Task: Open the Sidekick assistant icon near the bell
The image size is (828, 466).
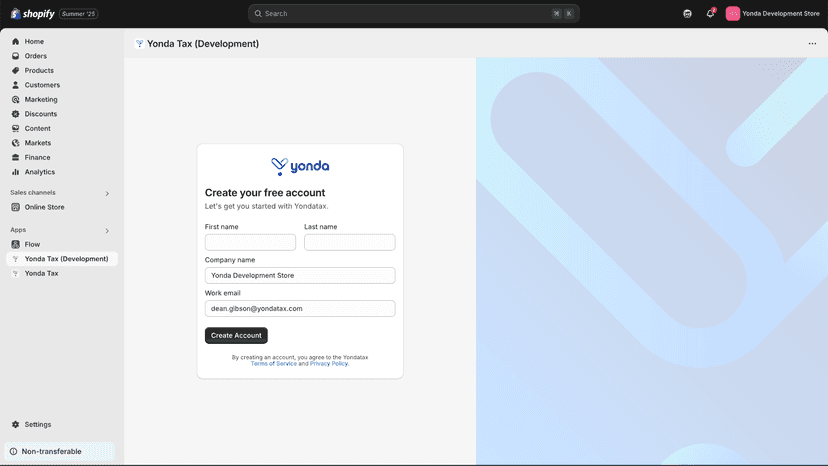Action: pyautogui.click(x=687, y=14)
